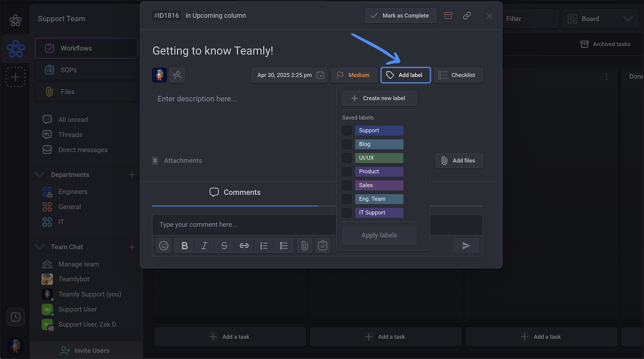Attach a file to comment
This screenshot has width=644, height=359.
pyautogui.click(x=305, y=246)
